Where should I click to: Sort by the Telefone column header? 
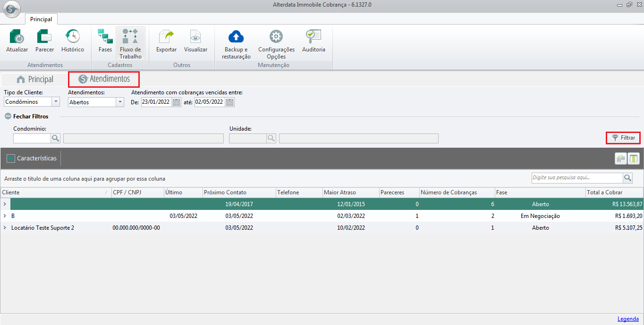[299, 192]
